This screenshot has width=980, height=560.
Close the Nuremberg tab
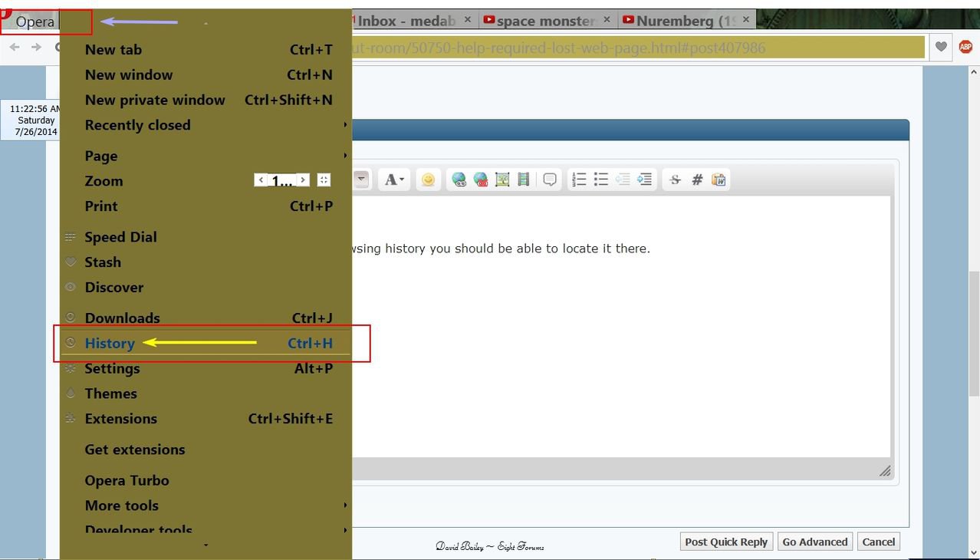pos(745,20)
